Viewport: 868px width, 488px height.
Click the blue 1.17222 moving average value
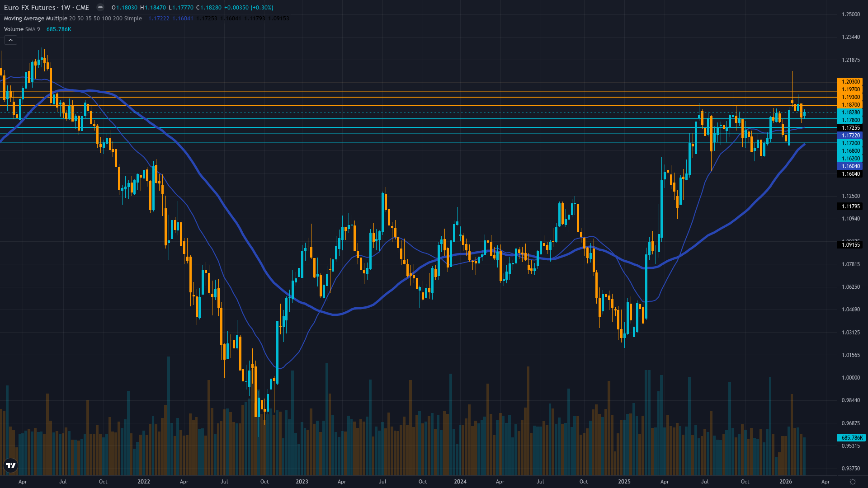click(159, 19)
